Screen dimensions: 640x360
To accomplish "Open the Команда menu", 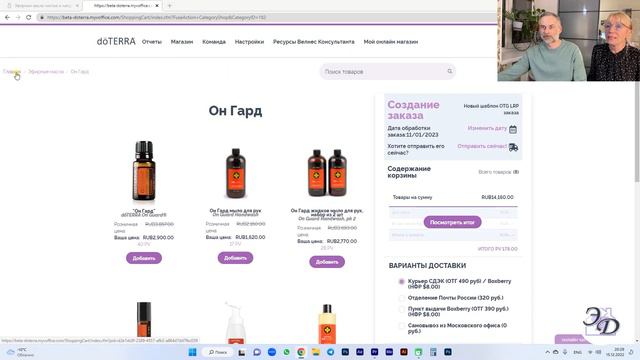I will tap(214, 42).
